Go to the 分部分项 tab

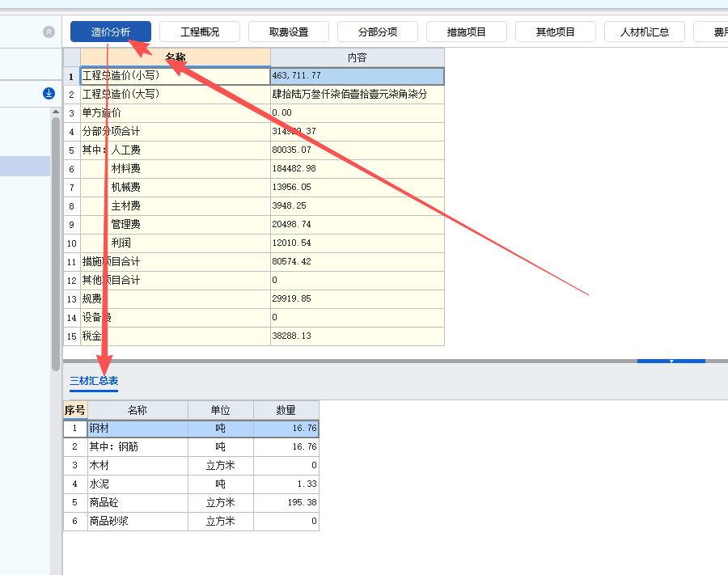[378, 32]
